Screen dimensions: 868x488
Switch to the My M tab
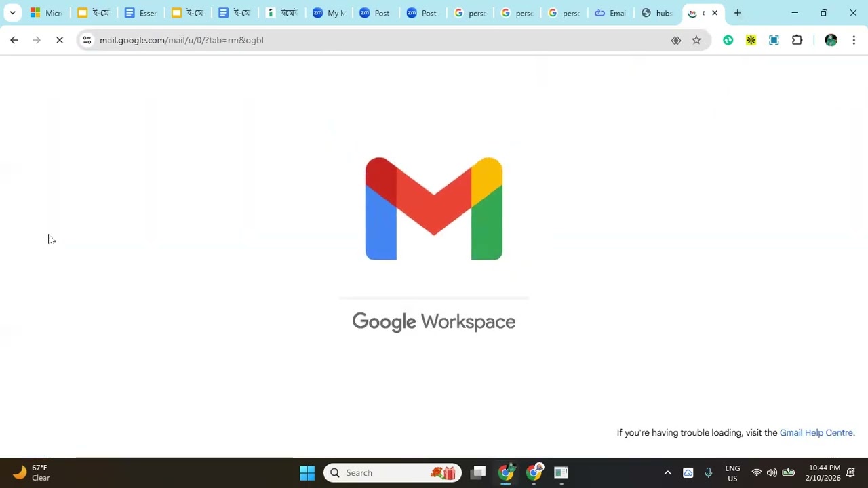tap(329, 13)
